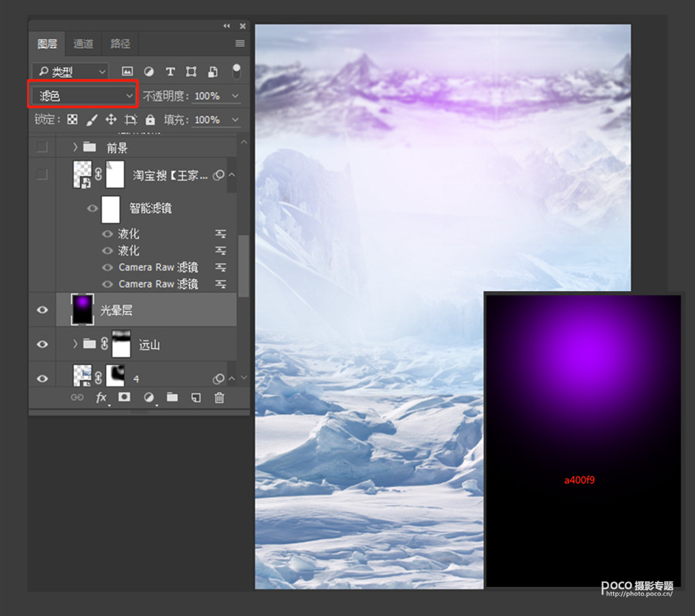Filter layers by smart object icon
Screen dimensions: 695x616
coord(213,72)
